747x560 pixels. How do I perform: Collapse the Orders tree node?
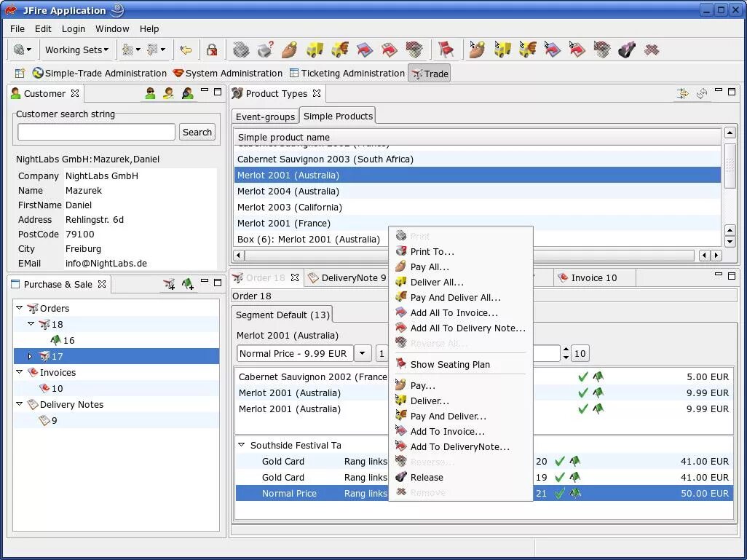click(20, 308)
